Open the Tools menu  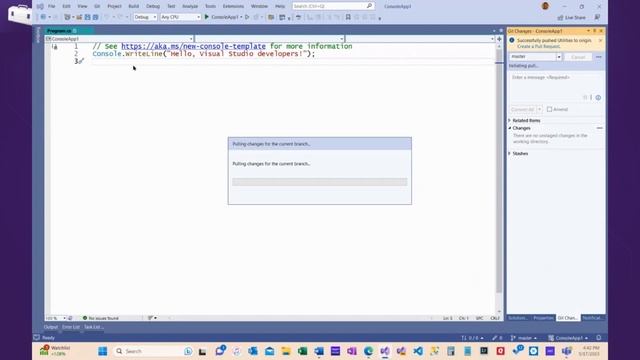[x=210, y=6]
